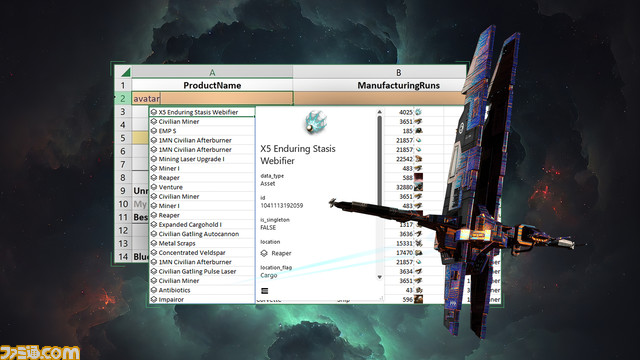Click item thumbnail next to value 185
This screenshot has height=360, width=640.
tap(418, 131)
